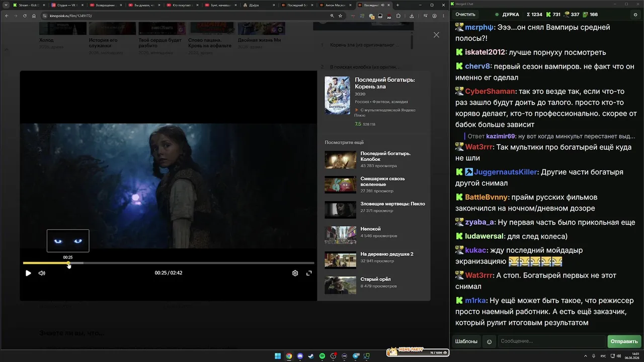
Task: Clear chat with the Очистить button
Action: point(465,15)
